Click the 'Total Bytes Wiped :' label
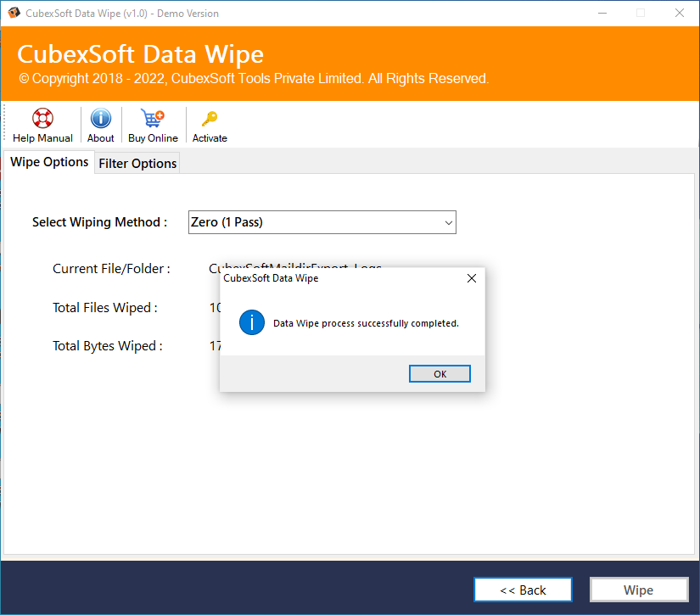The width and height of the screenshot is (700, 615). click(108, 346)
